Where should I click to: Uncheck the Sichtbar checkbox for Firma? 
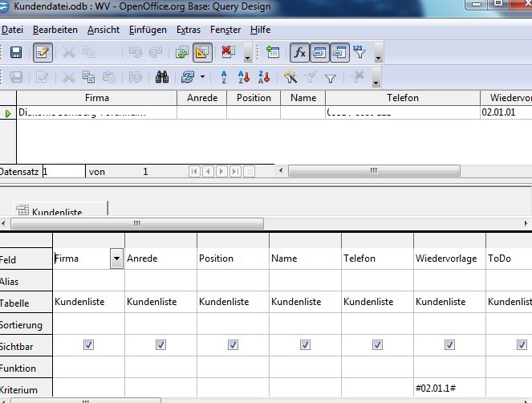[88, 344]
